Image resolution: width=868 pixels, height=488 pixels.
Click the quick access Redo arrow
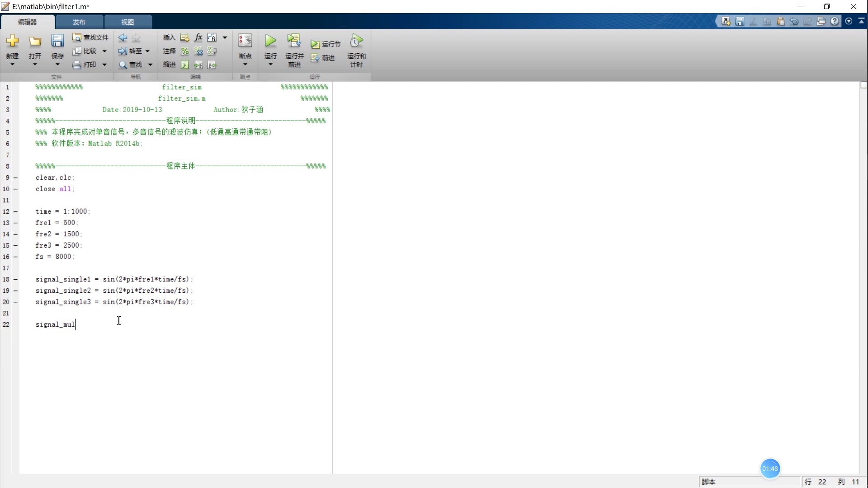tap(807, 21)
